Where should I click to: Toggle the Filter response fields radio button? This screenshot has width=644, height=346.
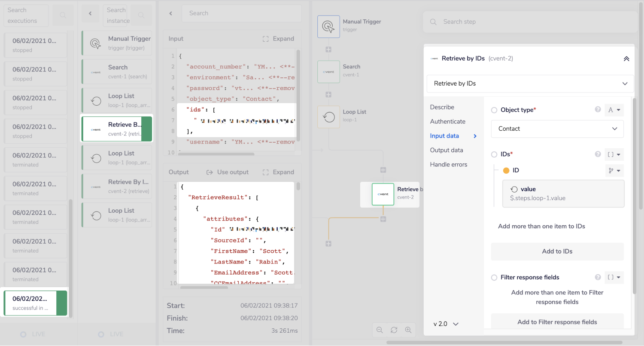click(494, 278)
